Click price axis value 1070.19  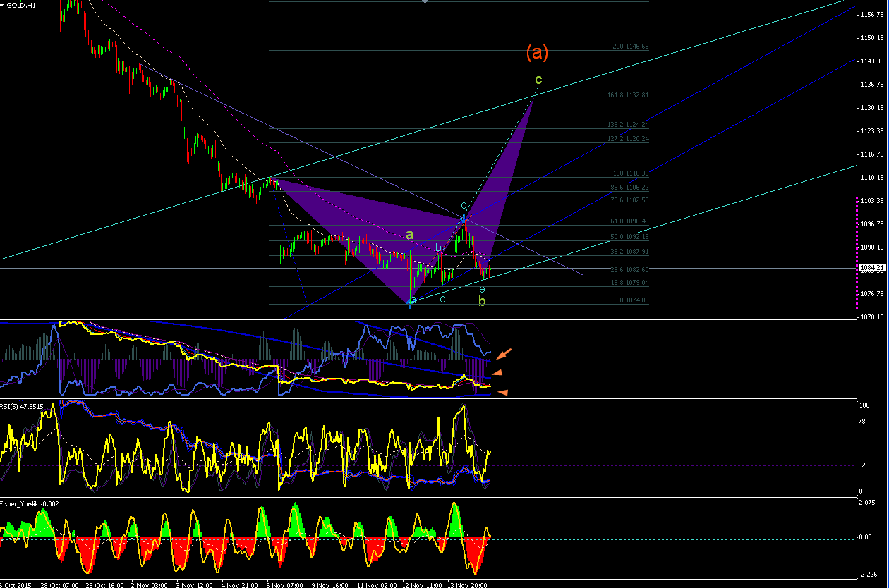tap(873, 317)
